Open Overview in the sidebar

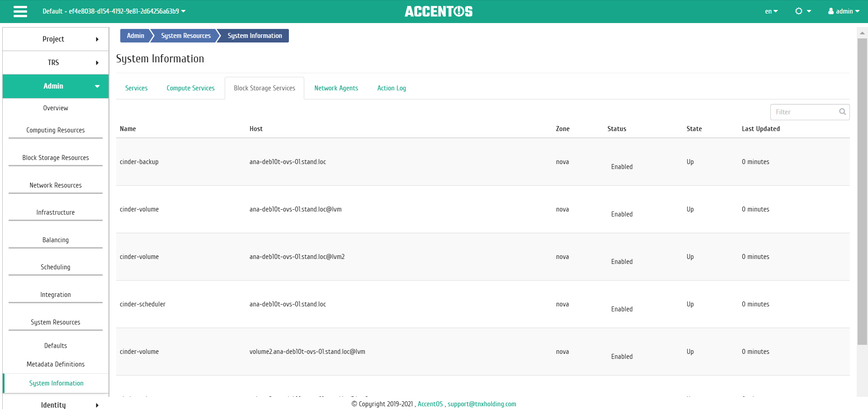tap(56, 108)
